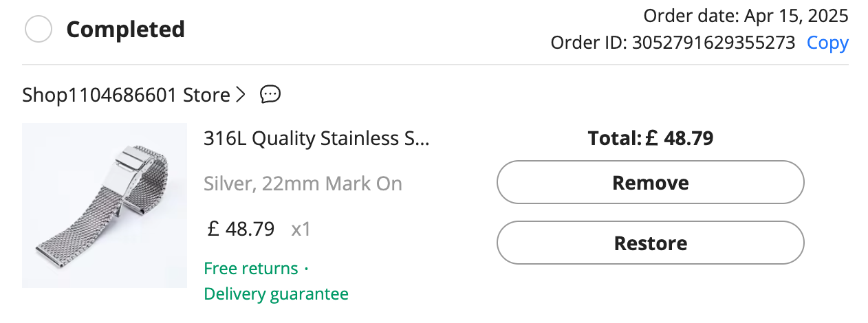
Task: Click the Remove button
Action: pos(650,182)
